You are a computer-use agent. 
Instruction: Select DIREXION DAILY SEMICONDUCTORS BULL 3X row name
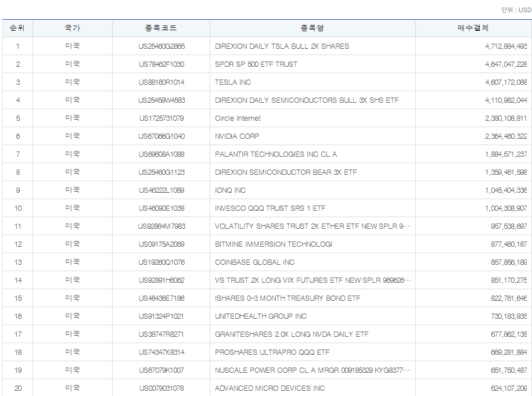click(307, 100)
